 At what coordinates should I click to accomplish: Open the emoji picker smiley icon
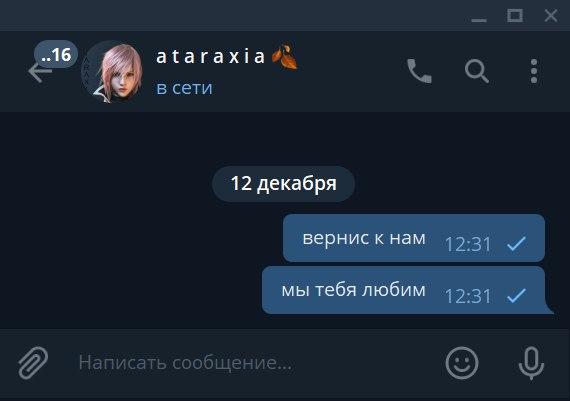coord(462,363)
